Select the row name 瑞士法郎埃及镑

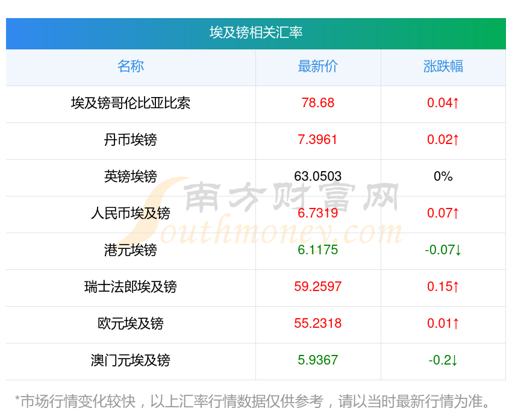(131, 287)
